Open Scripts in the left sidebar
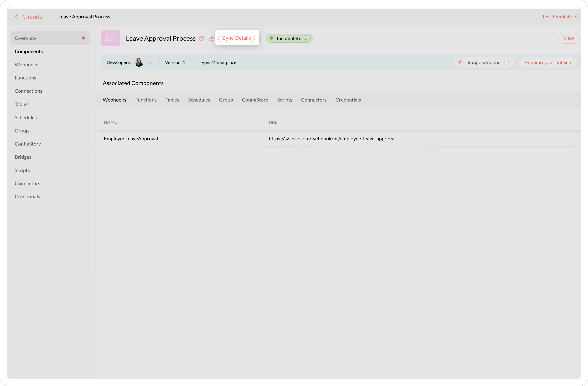 click(22, 170)
